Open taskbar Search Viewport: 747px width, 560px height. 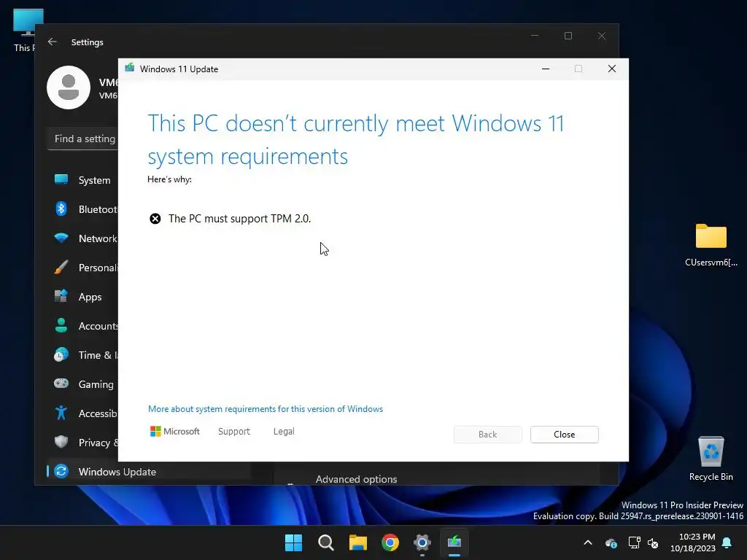(326, 542)
